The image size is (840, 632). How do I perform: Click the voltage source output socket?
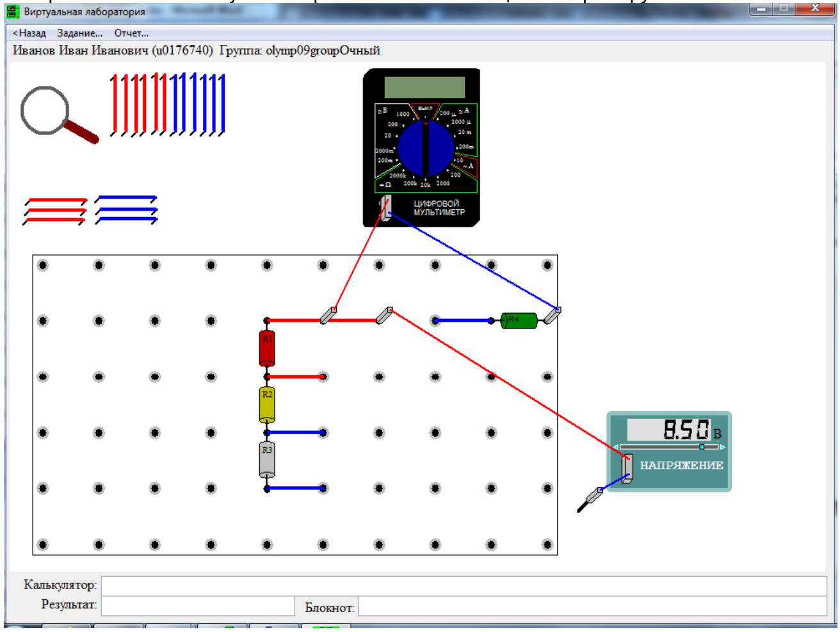tap(627, 469)
